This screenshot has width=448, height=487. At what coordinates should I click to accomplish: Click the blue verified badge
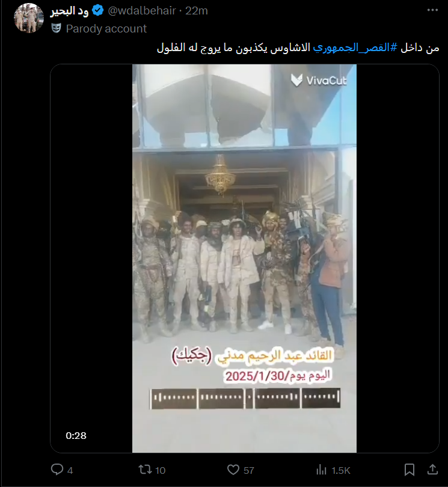click(x=98, y=11)
